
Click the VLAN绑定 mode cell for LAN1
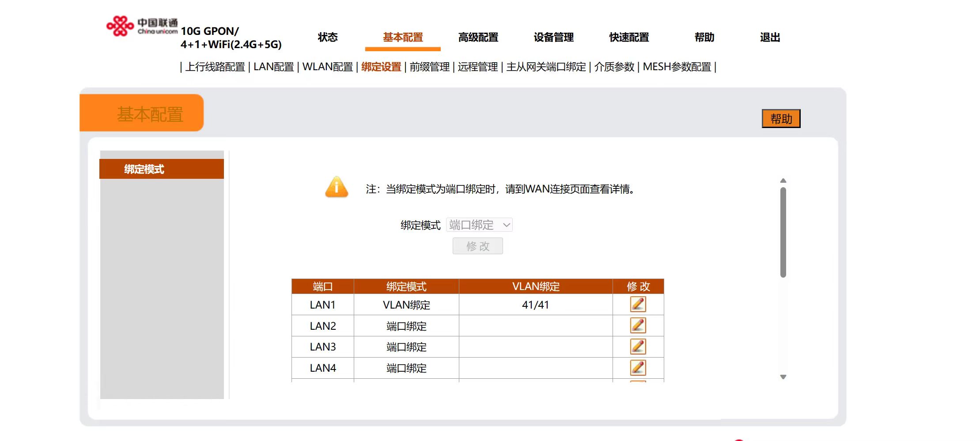[406, 305]
